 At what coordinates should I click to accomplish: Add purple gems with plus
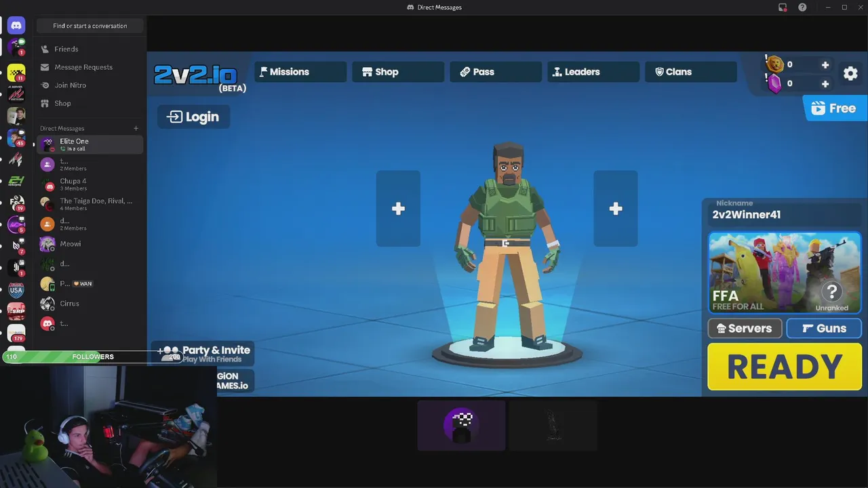[x=825, y=84]
